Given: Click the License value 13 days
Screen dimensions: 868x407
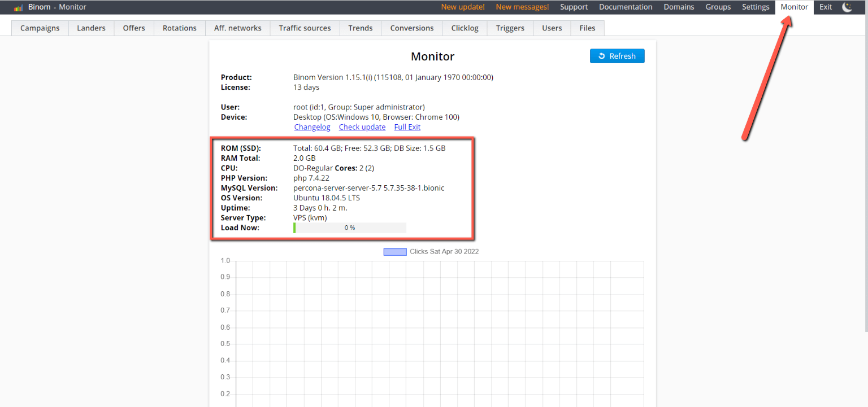Looking at the screenshot, I should point(306,87).
